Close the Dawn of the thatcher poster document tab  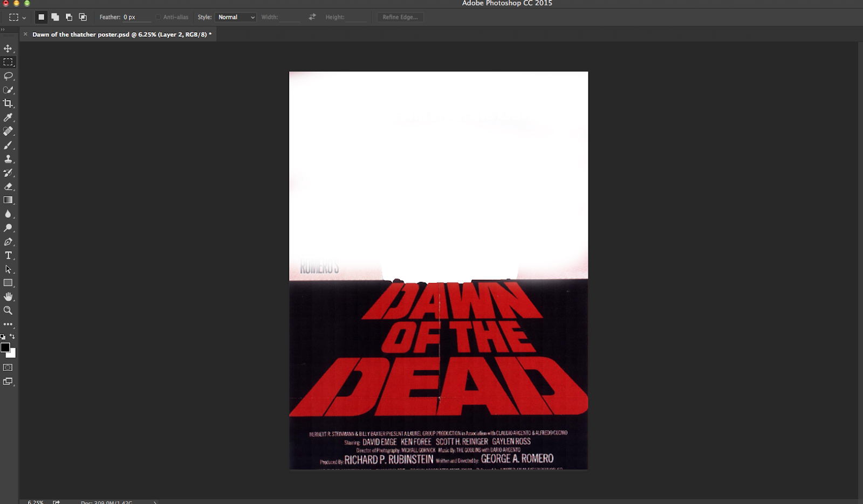(x=25, y=34)
